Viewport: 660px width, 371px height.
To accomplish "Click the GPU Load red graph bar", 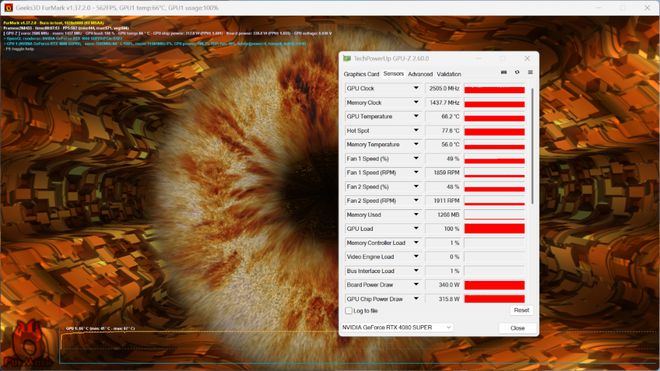I will click(x=494, y=229).
